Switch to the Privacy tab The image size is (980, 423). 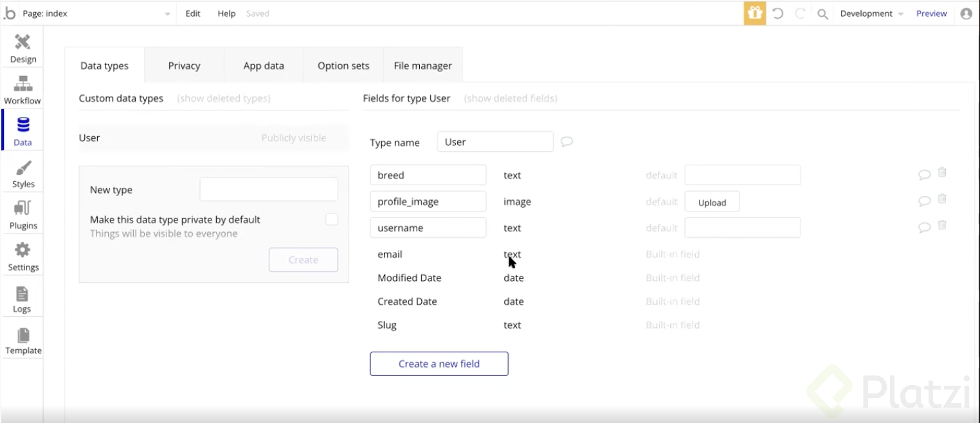[184, 66]
